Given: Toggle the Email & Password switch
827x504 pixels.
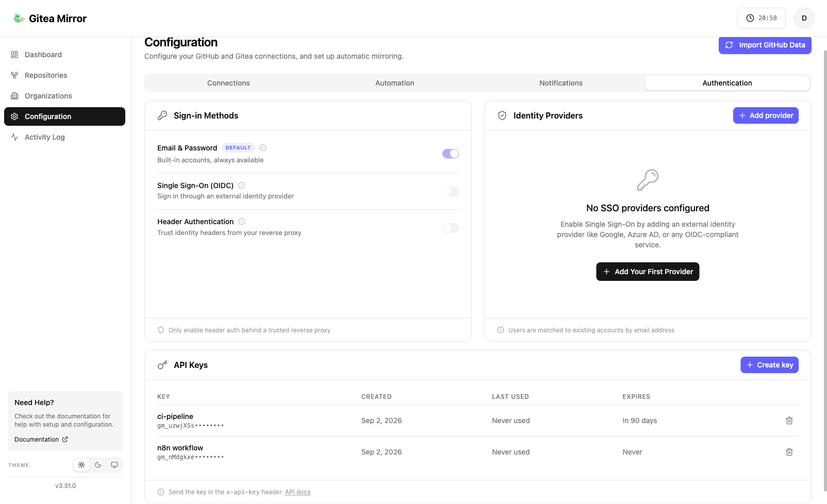Looking at the screenshot, I should pos(451,154).
